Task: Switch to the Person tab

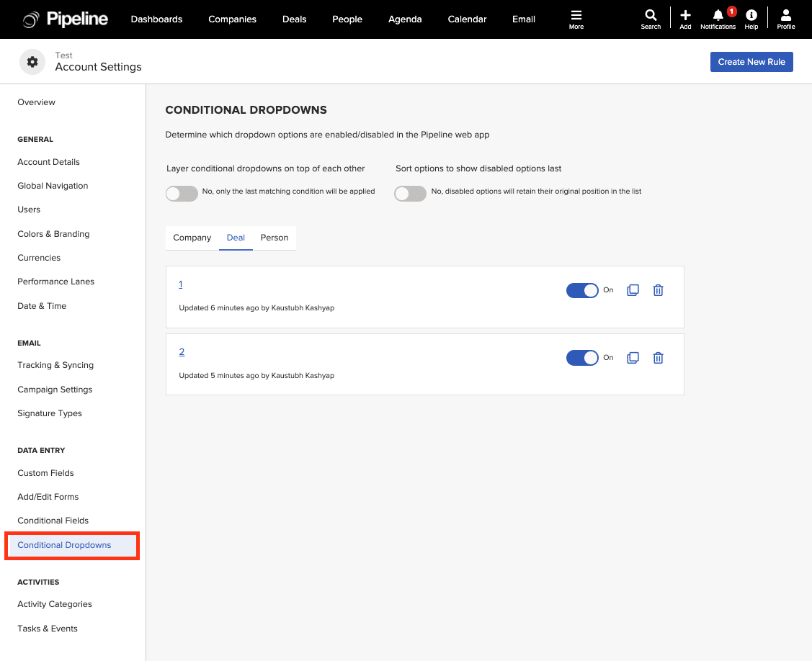Action: 274,238
